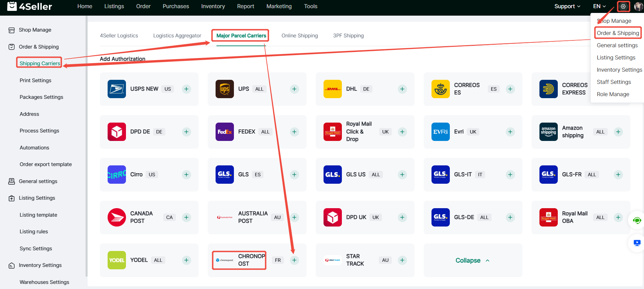Click plus icon next to FEDEX
Viewport: 644px width, 289px height.
pyautogui.click(x=294, y=132)
